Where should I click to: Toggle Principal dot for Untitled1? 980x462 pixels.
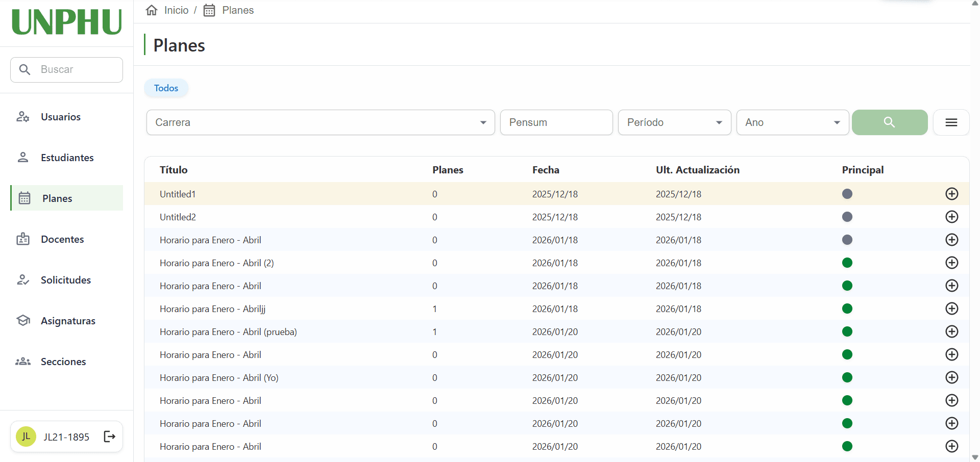click(847, 194)
